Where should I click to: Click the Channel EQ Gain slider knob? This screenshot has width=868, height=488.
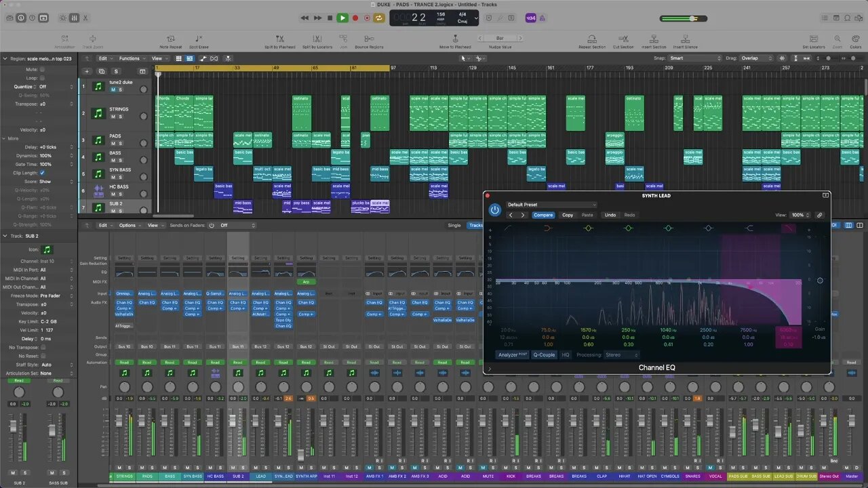point(820,280)
